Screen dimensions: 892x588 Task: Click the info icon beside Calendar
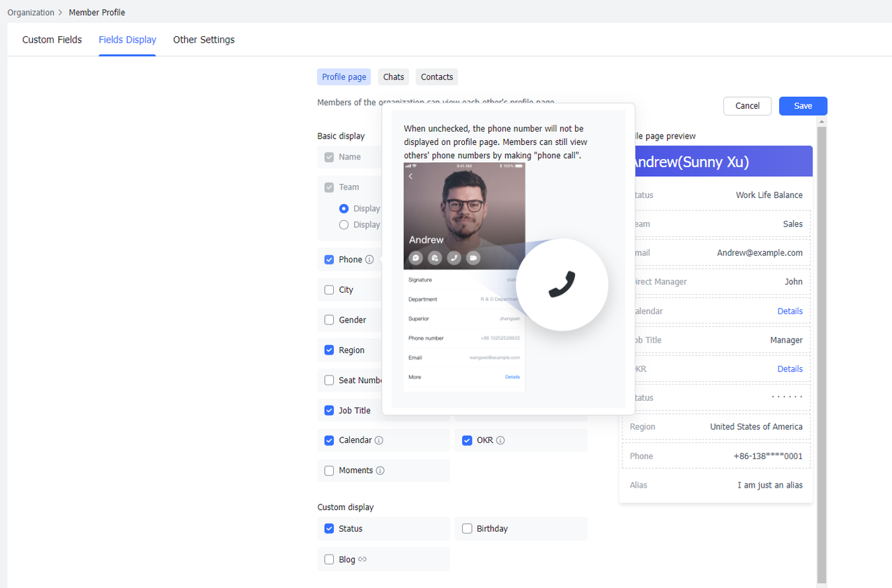(x=379, y=440)
